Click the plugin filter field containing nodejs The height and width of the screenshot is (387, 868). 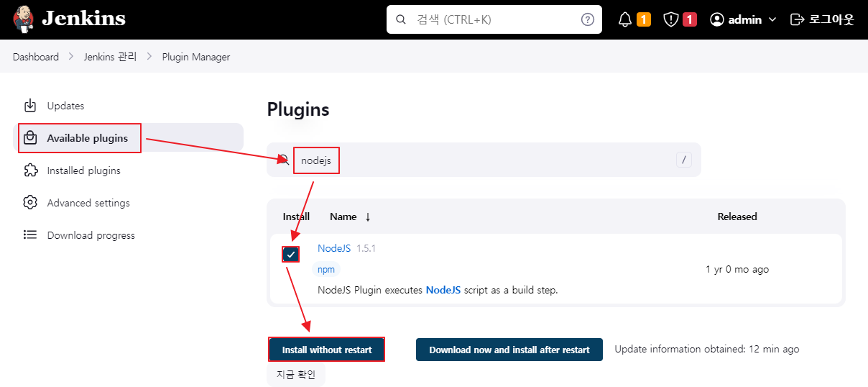point(484,160)
